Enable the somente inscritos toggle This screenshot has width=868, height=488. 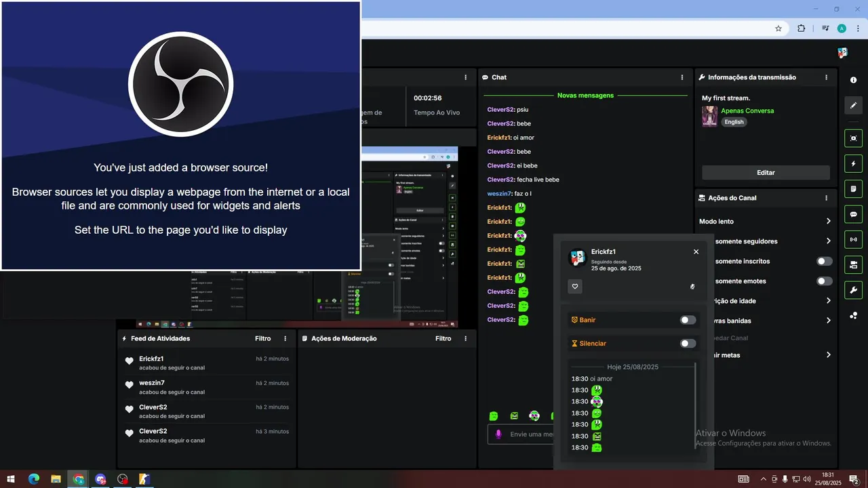point(825,261)
